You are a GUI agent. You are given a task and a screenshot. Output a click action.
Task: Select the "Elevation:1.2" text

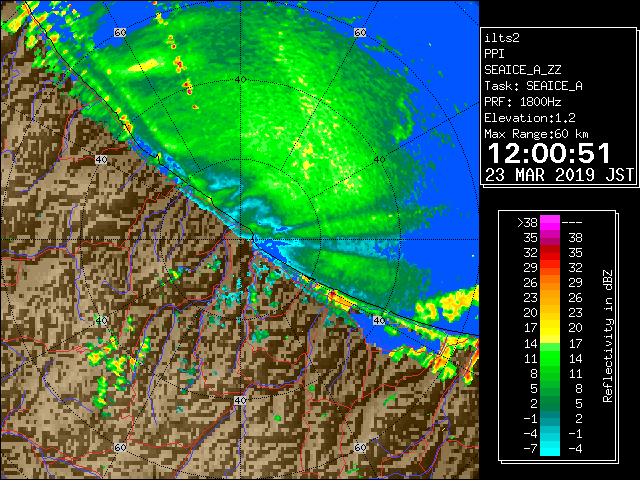tap(530, 118)
